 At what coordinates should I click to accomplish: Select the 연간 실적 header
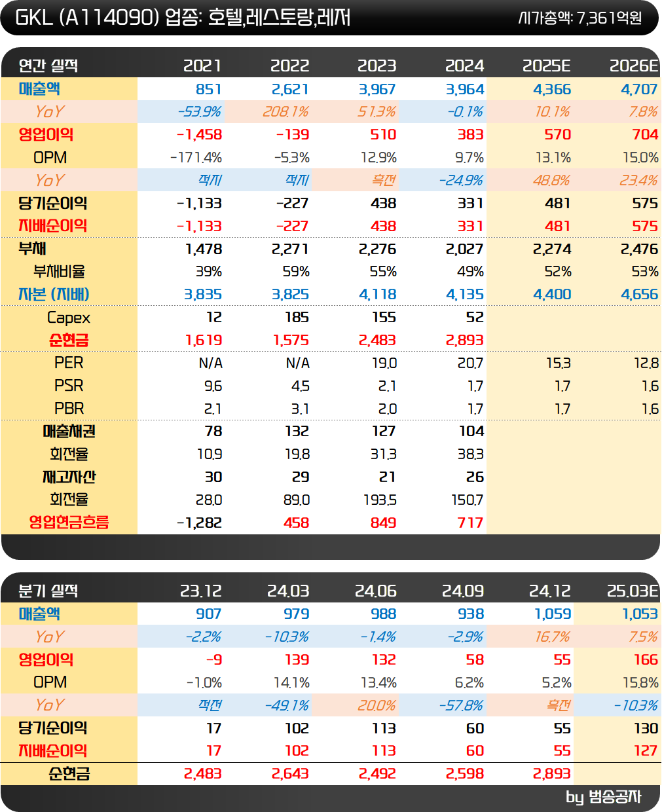(x=48, y=65)
